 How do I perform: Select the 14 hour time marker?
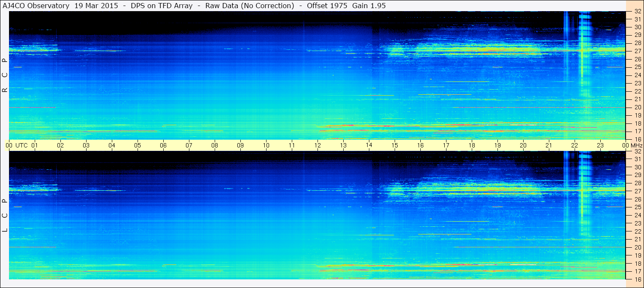click(x=369, y=145)
